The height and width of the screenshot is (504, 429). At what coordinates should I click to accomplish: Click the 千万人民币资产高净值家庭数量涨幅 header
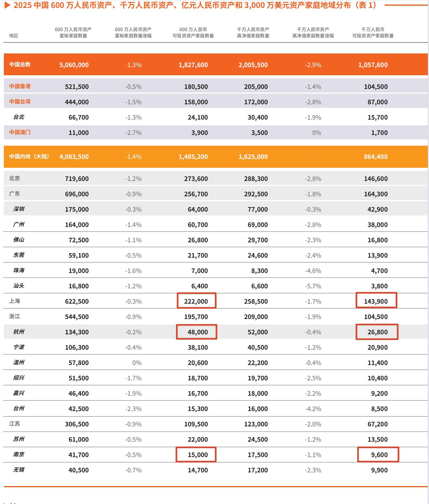click(x=313, y=33)
